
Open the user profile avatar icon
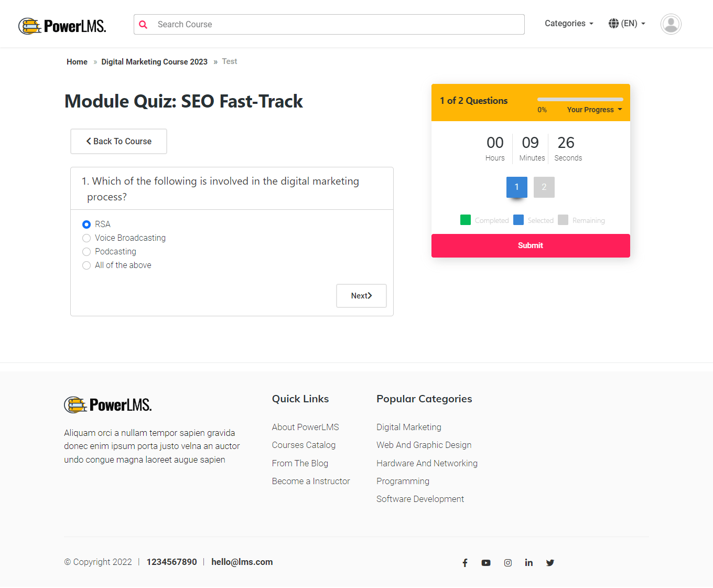[x=671, y=24]
